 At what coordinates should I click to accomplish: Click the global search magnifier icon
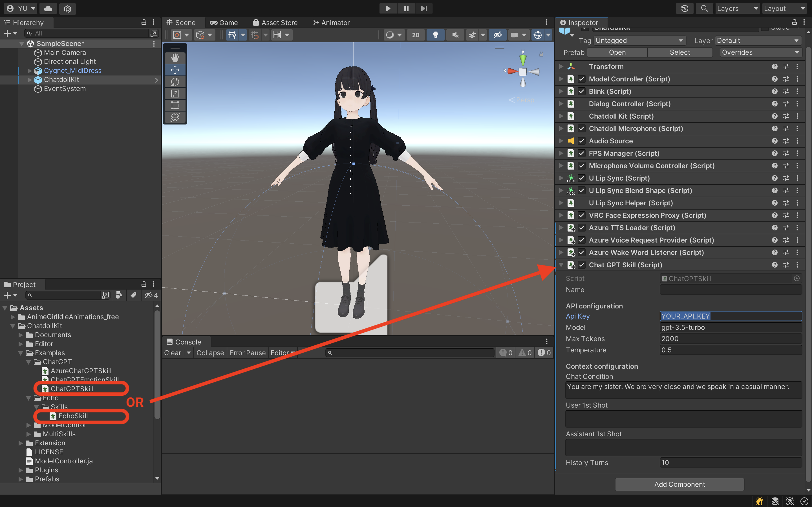(x=704, y=8)
